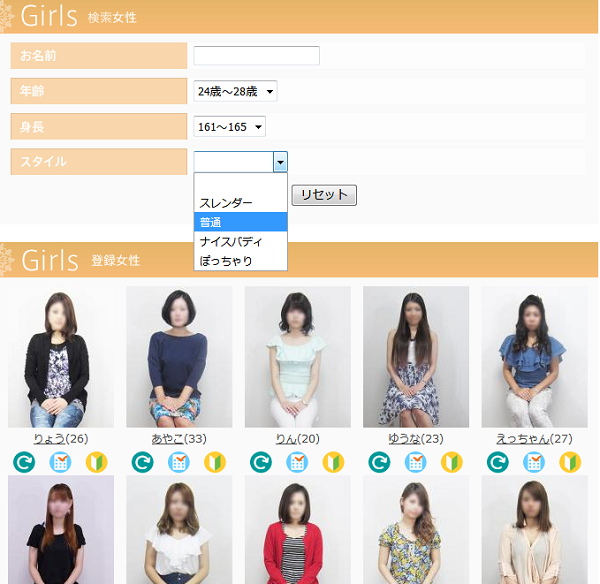Click the green refresh icon under あやこ
Screen dimensions: 600x584
[143, 462]
